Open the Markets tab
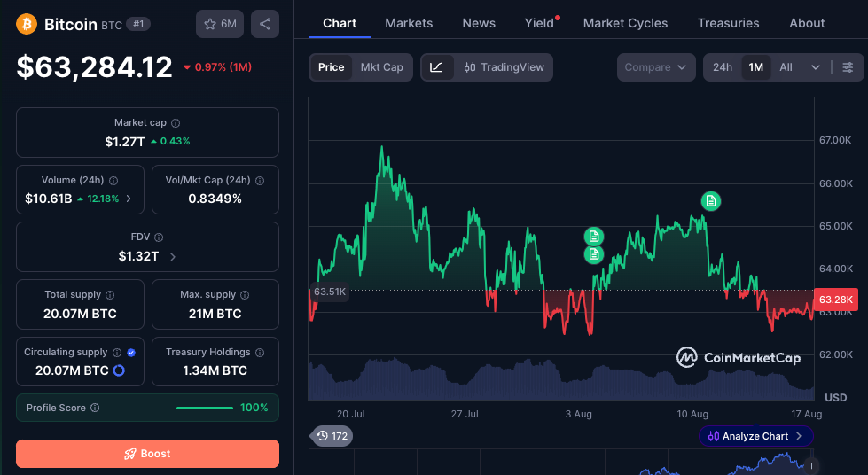 [x=409, y=23]
